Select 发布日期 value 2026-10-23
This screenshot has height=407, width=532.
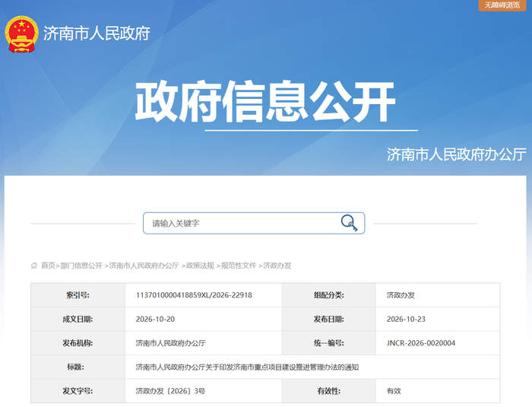[406, 319]
